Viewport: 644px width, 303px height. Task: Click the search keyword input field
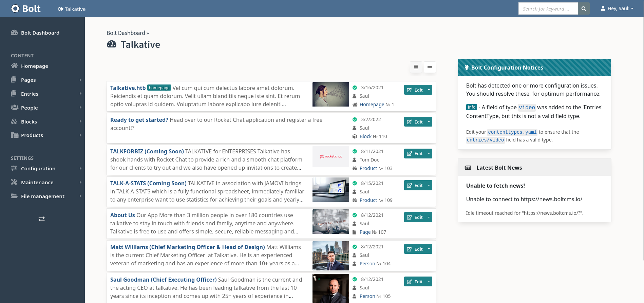pos(548,9)
